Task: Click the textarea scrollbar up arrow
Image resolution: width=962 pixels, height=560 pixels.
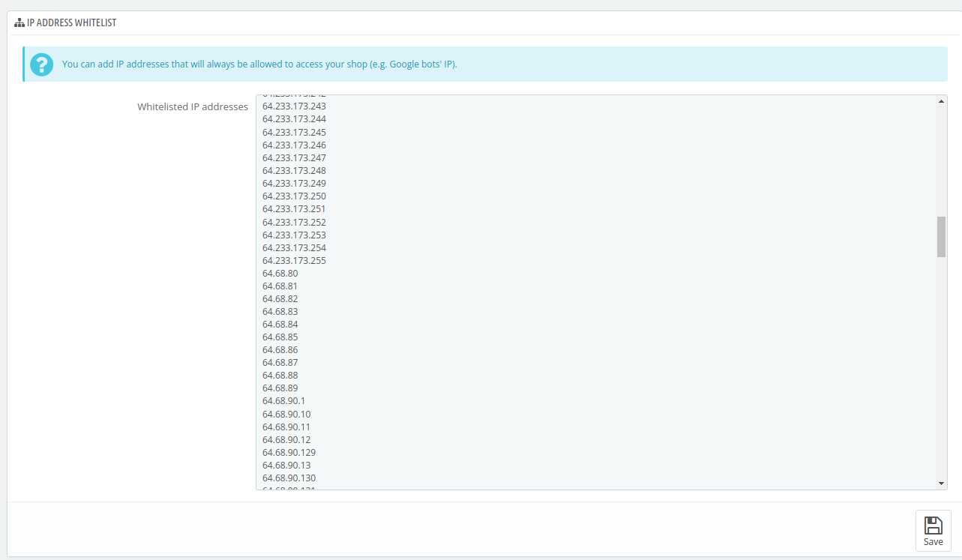Action: (x=941, y=100)
